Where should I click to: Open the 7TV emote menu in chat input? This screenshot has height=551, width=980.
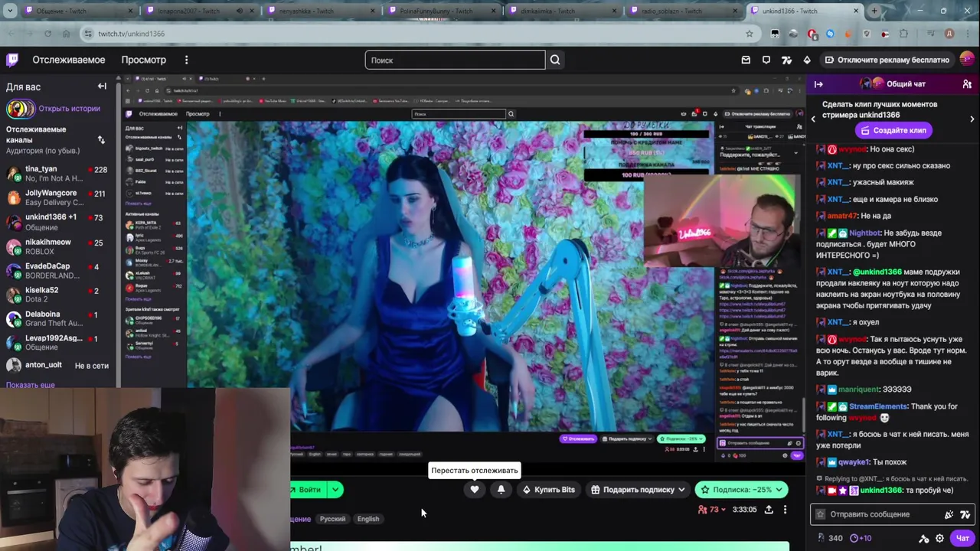(x=965, y=514)
